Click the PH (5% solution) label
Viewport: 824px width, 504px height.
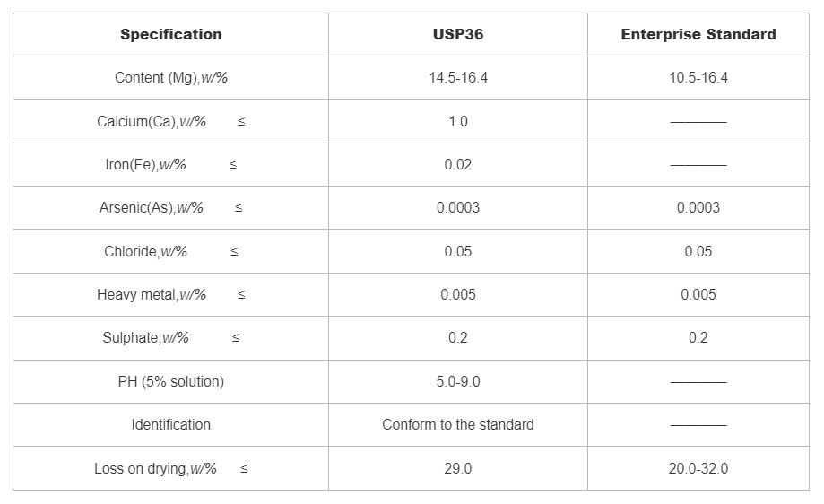click(170, 382)
